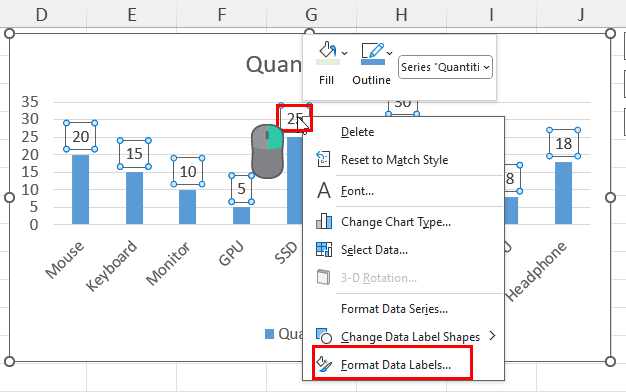Select column G header

click(311, 15)
